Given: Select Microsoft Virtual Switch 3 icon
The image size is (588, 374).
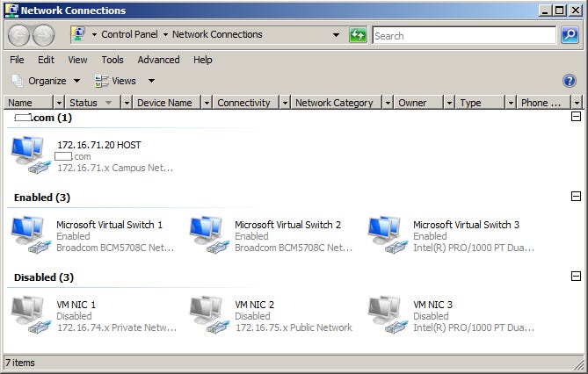Looking at the screenshot, I should [x=388, y=235].
